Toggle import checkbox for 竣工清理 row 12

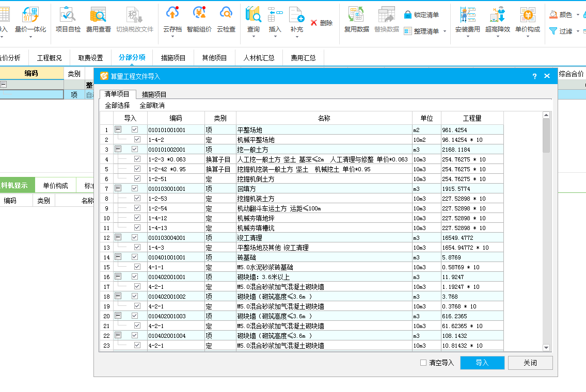[135, 237]
